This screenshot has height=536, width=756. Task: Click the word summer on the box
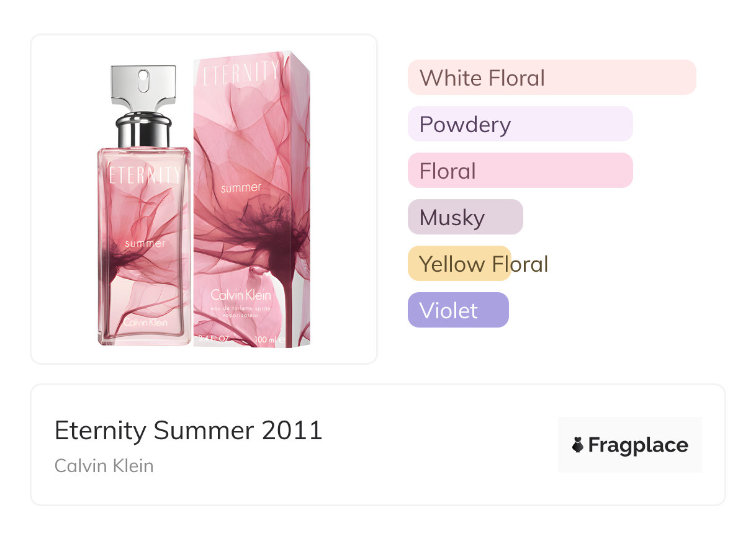pos(241,187)
